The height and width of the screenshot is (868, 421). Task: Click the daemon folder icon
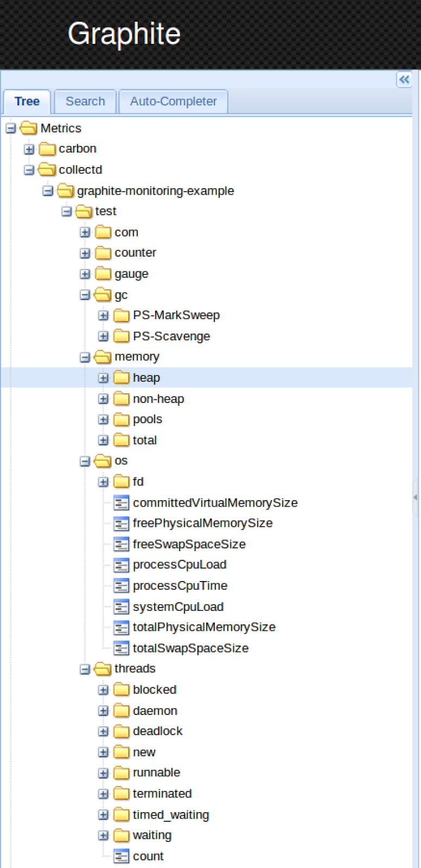click(122, 711)
